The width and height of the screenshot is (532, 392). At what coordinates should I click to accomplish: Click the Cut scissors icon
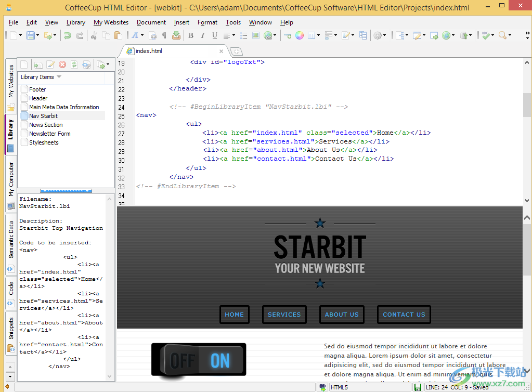[94, 35]
